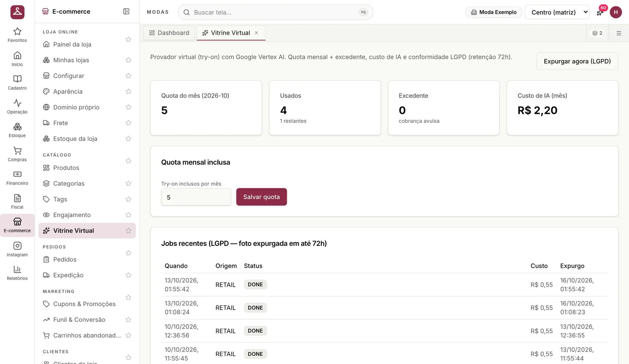The image size is (629, 364).
Task: Collapse the E-commerce sidebar panel
Action: pos(126,11)
